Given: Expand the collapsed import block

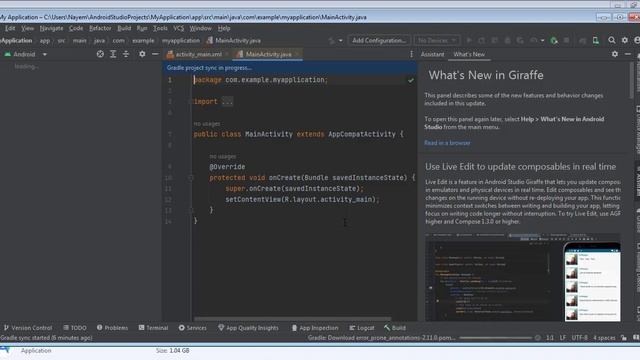Looking at the screenshot, I should click(227, 102).
